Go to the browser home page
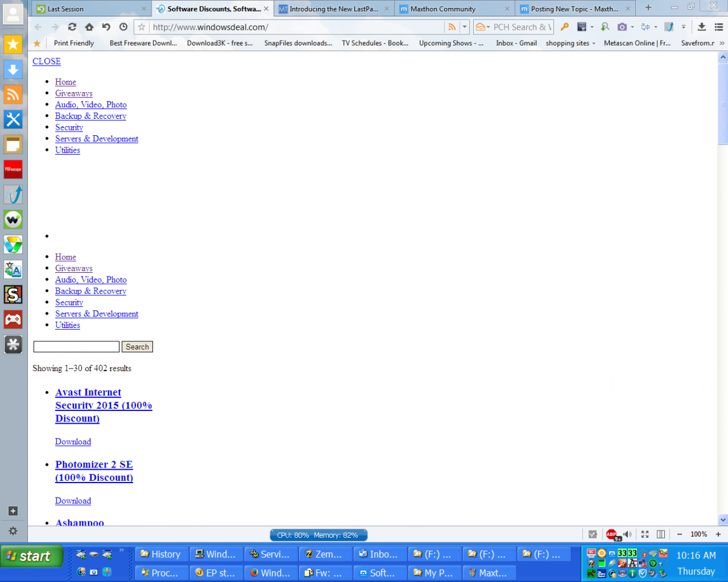The height and width of the screenshot is (582, 728). (89, 27)
